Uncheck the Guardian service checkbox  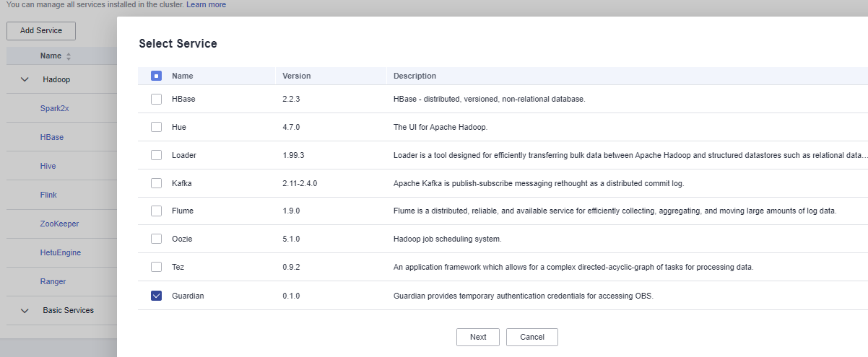(x=157, y=296)
